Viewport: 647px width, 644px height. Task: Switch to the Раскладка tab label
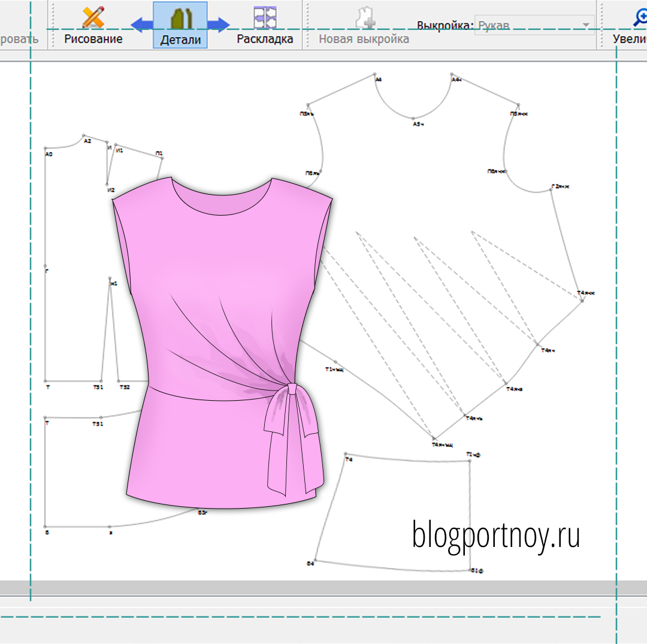coord(265,39)
